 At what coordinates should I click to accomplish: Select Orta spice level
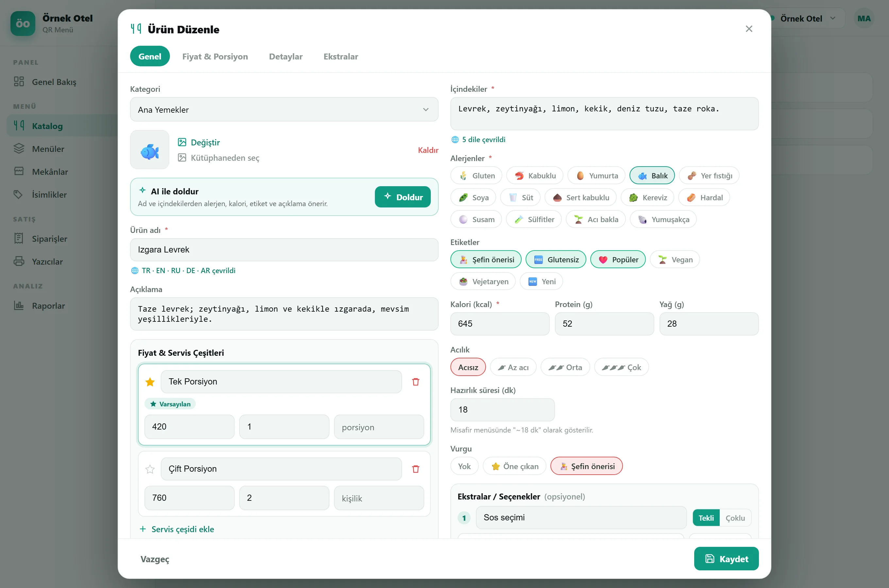(565, 367)
